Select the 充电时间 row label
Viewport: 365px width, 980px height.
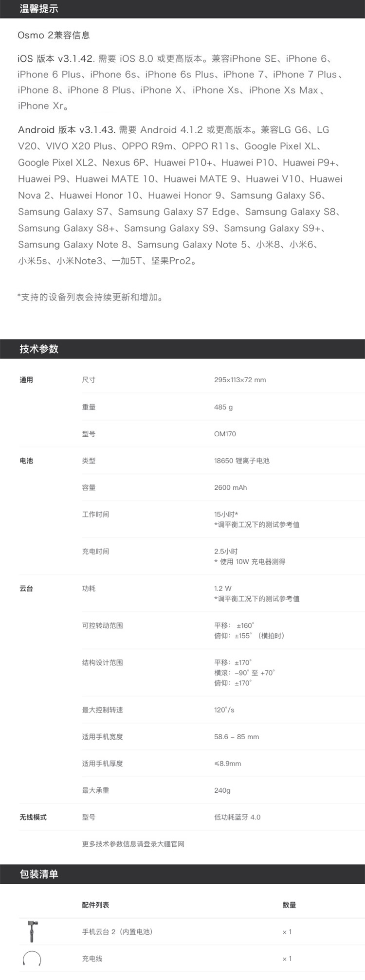(x=95, y=552)
